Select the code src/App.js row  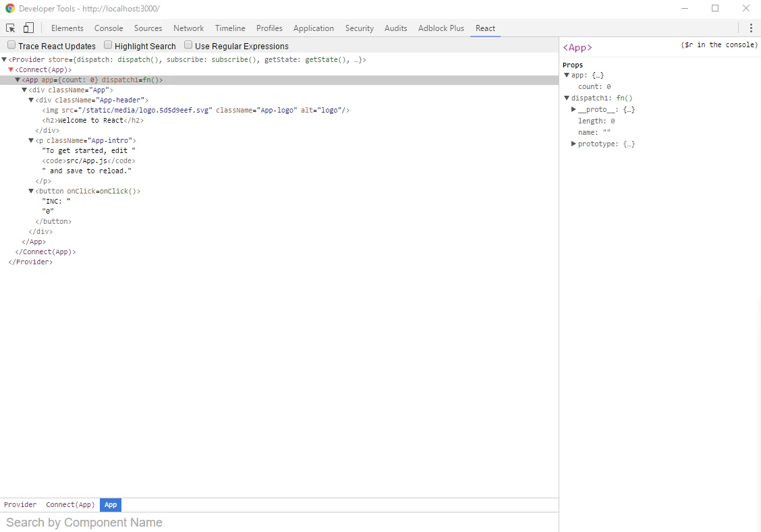89,160
